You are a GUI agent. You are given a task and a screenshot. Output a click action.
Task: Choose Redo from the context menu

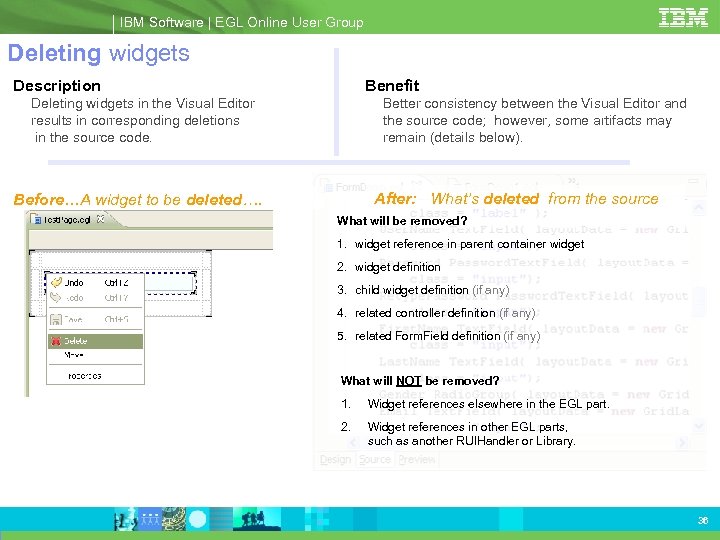pyautogui.click(x=96, y=298)
